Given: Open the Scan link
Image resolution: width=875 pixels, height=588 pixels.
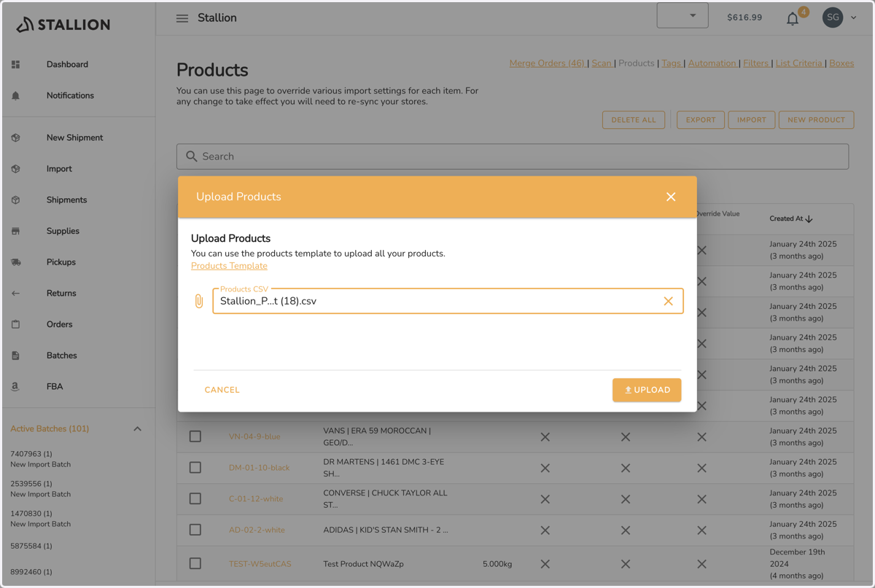Looking at the screenshot, I should click(x=602, y=63).
